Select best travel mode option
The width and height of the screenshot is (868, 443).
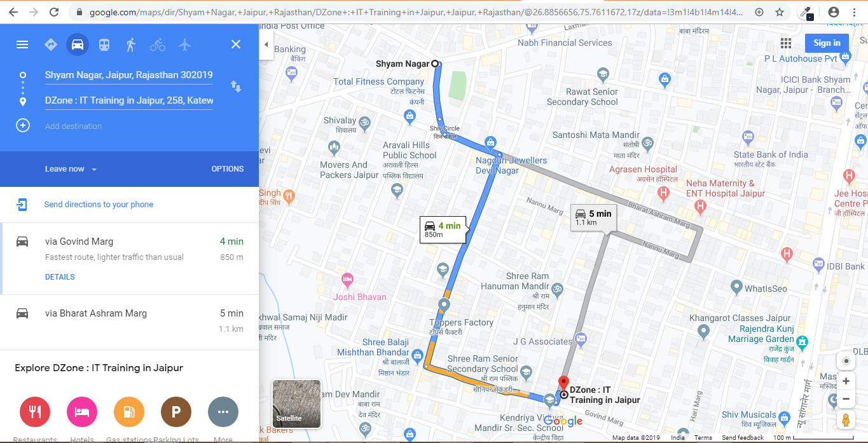coord(50,44)
